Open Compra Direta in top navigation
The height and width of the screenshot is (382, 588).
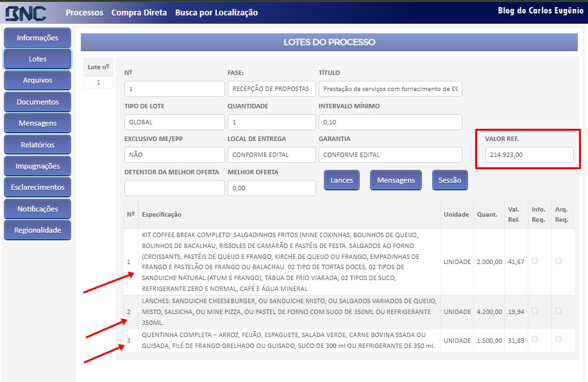click(139, 12)
